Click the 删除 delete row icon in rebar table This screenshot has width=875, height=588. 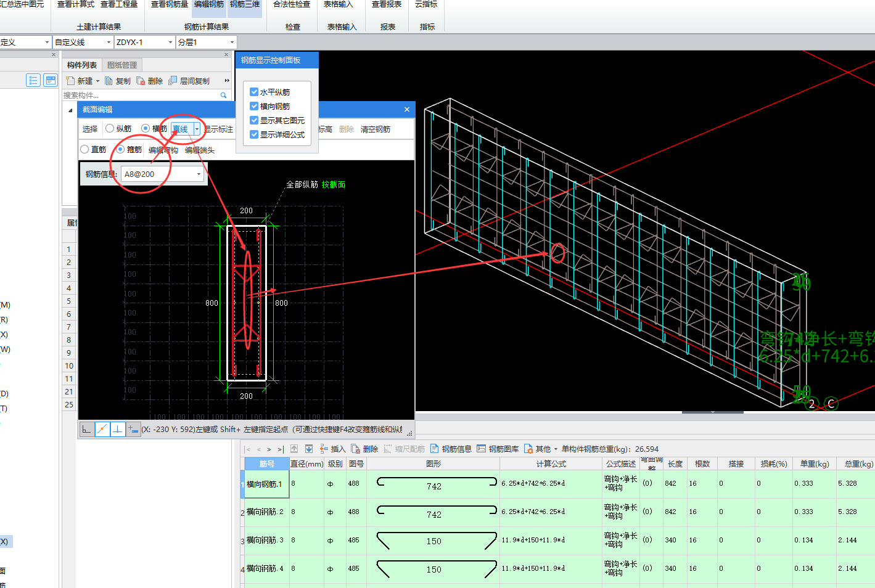(356, 449)
